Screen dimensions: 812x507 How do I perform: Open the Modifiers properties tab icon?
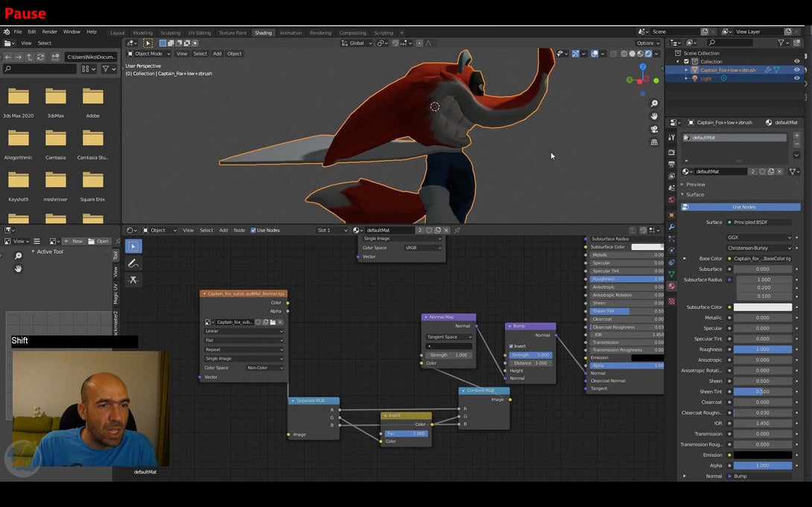click(672, 226)
